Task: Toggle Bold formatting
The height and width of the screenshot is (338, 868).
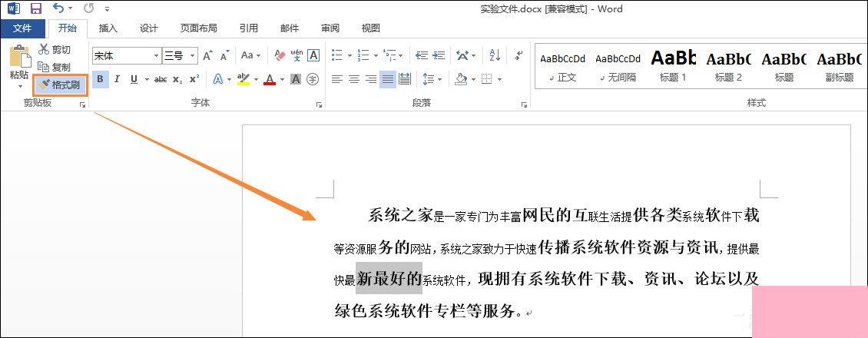Action: (100, 80)
